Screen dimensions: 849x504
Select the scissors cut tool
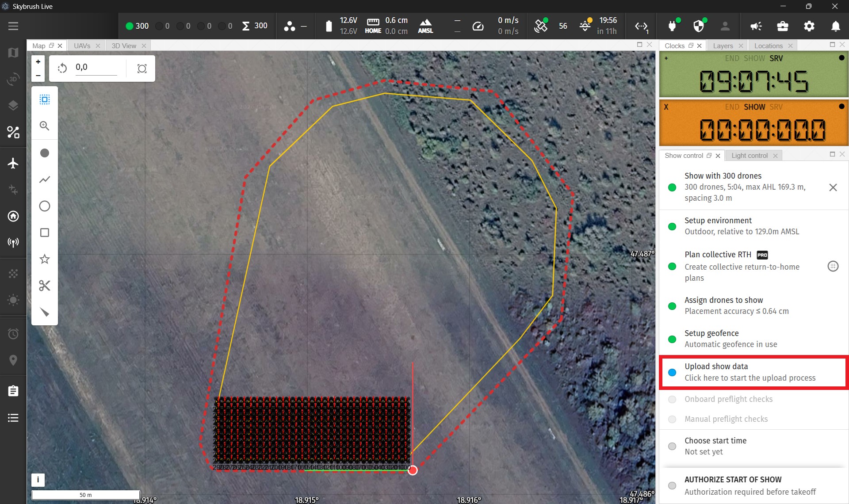[45, 286]
